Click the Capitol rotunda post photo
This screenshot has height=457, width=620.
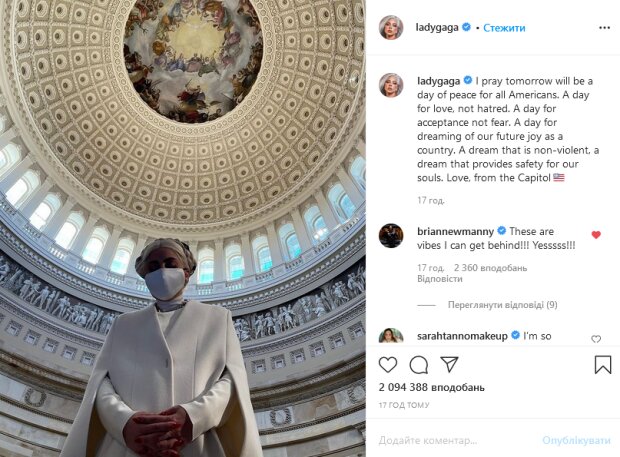(x=183, y=228)
